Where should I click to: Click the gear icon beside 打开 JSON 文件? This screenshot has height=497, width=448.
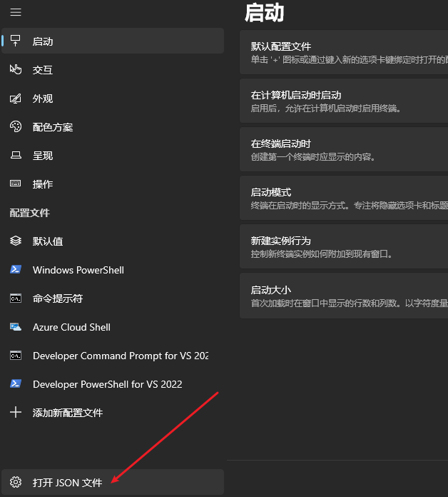16,483
